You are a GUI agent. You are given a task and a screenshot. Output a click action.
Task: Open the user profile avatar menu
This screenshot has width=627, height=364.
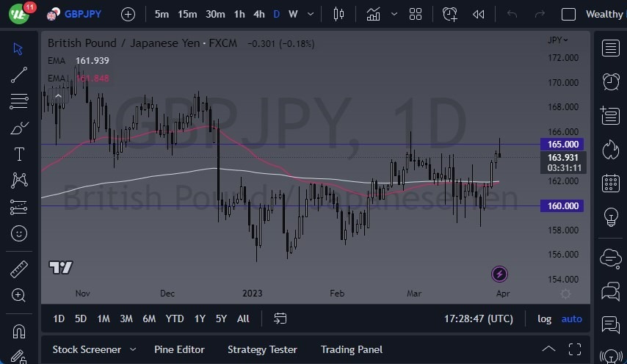(x=19, y=14)
